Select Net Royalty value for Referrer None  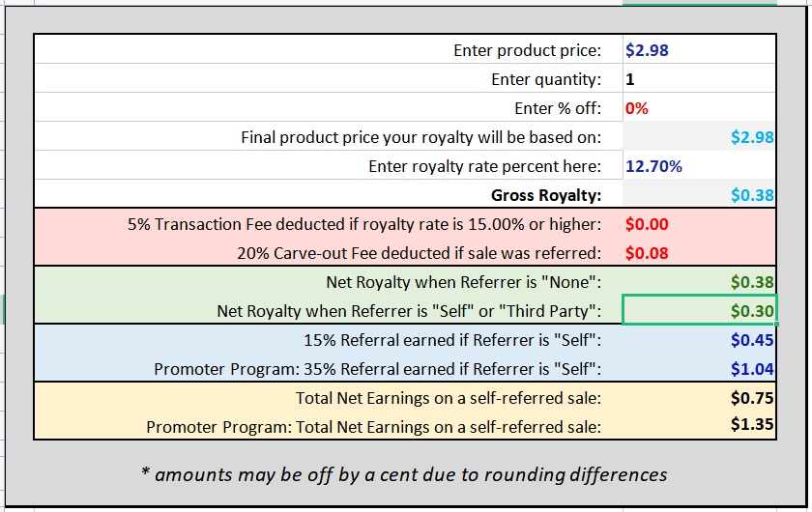[x=699, y=282]
